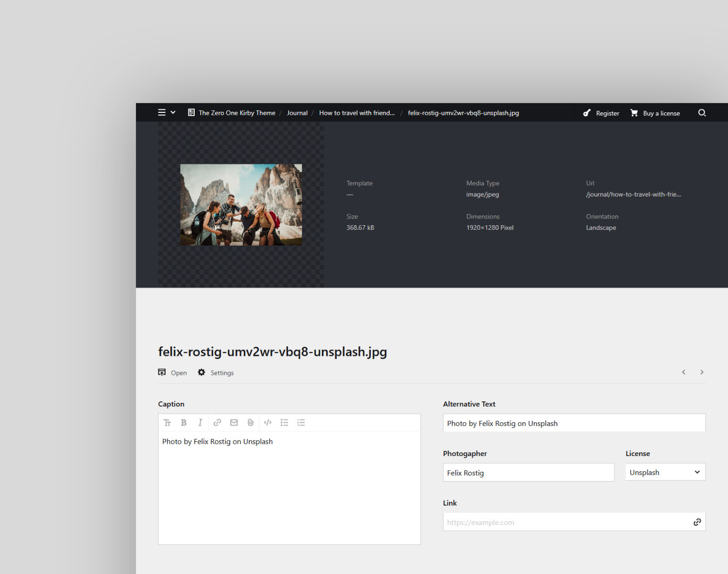Attach a file via paperclip icon
This screenshot has width=728, height=574.
250,423
